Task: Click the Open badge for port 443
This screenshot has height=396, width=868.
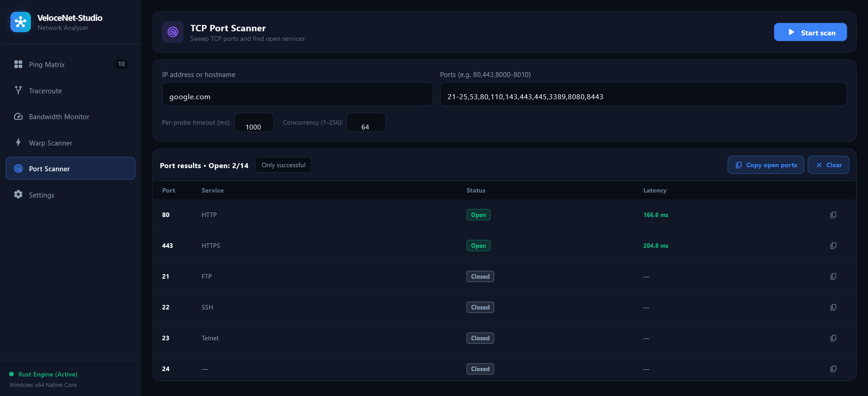Action: pos(479,246)
